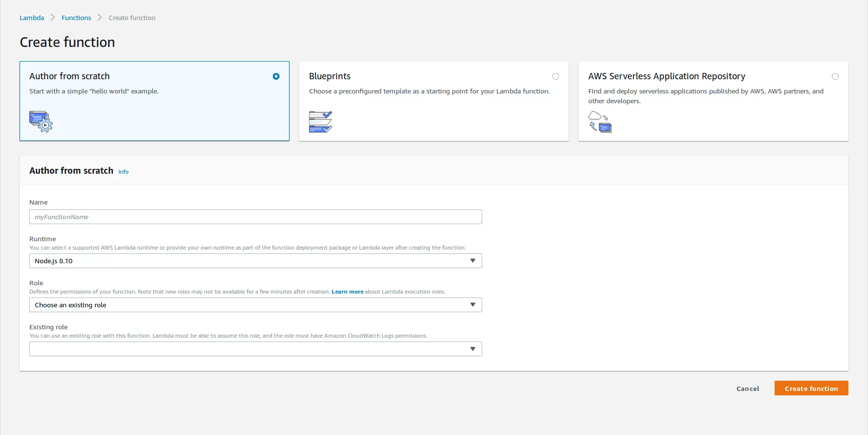This screenshot has width=868, height=435.
Task: Click the Blueprints card title
Action: pos(330,76)
